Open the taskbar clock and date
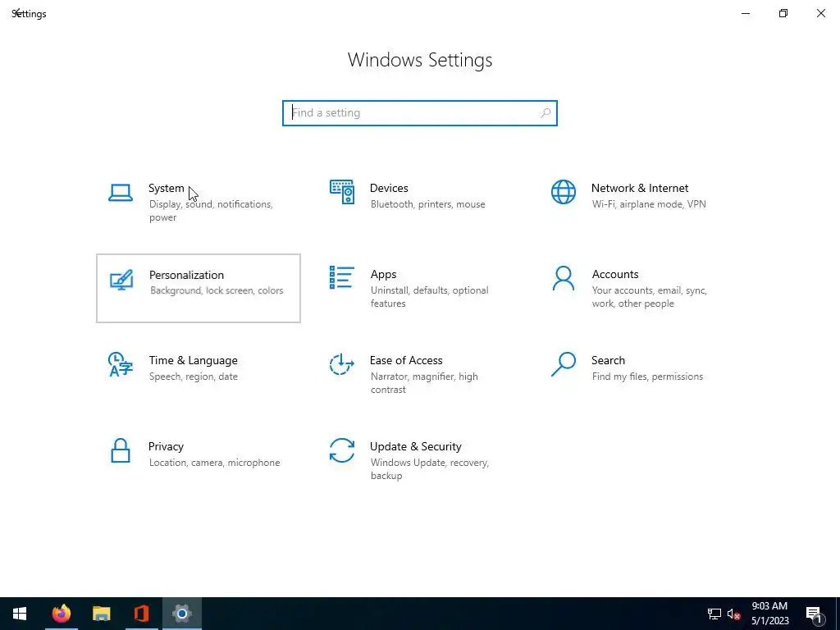Screen dimensions: 840x630 [769, 614]
